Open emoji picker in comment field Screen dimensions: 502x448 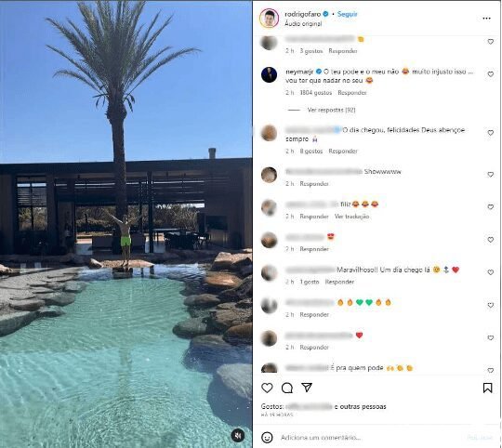(267, 438)
